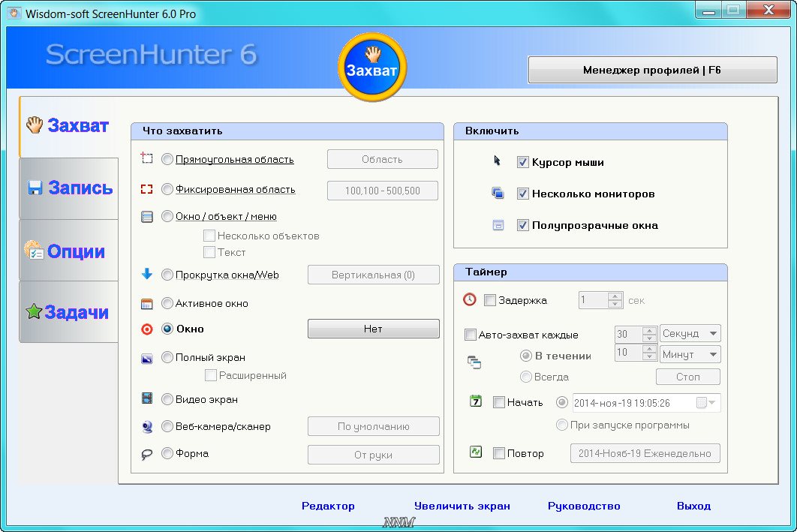797x532 pixels.
Task: Switch to the Запись tab
Action: [69, 188]
